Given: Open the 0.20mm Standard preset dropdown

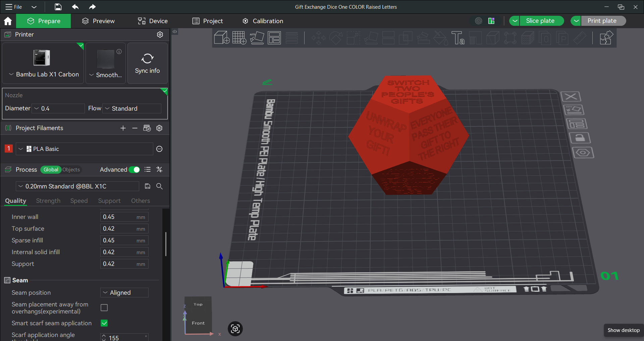Looking at the screenshot, I should coord(77,186).
